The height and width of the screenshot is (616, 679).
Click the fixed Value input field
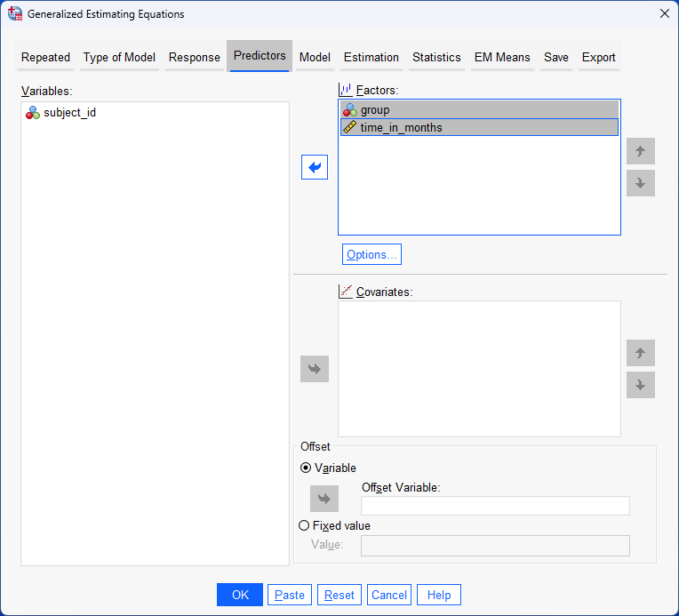[x=495, y=546]
